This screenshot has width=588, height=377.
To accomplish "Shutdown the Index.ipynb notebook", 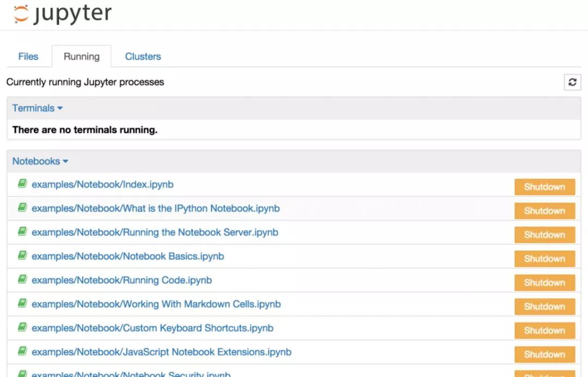I will click(544, 187).
